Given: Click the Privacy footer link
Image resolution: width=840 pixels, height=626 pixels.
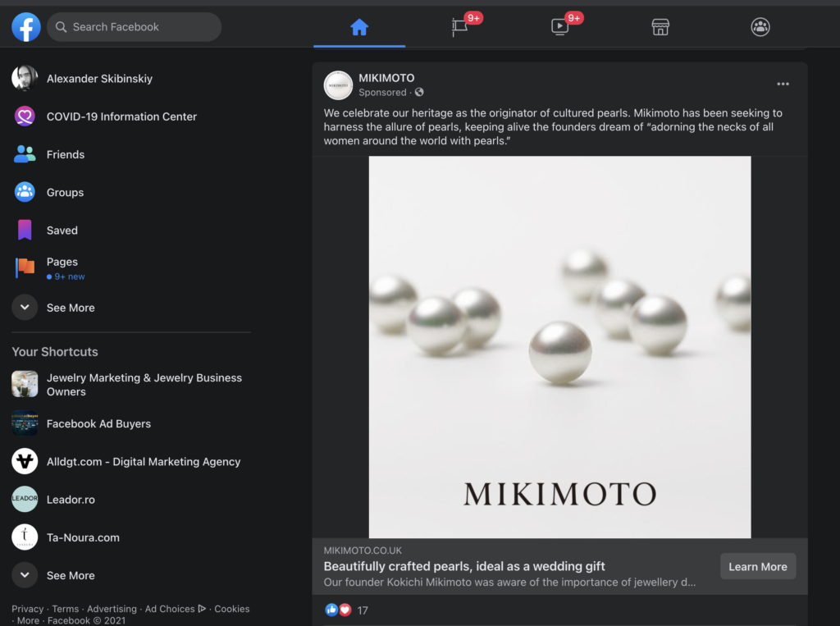Looking at the screenshot, I should tap(28, 609).
